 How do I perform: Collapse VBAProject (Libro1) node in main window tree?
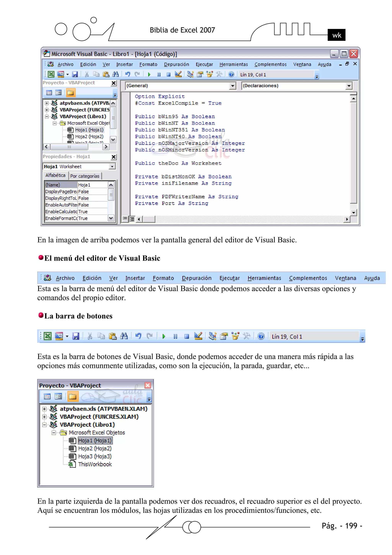47,117
